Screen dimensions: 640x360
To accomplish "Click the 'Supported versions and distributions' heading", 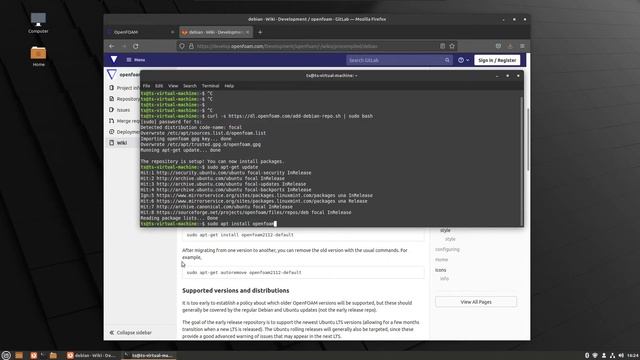I will point(236,291).
